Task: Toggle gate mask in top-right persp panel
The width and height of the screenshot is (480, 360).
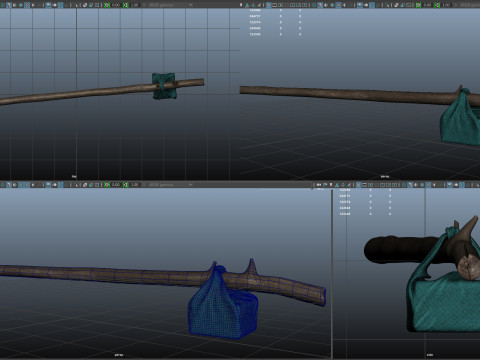Action: [x=287, y=5]
